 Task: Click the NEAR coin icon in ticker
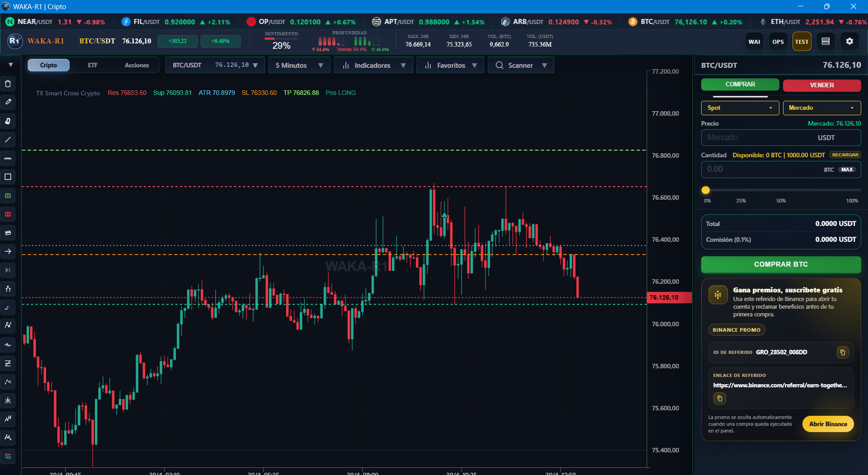click(10, 22)
